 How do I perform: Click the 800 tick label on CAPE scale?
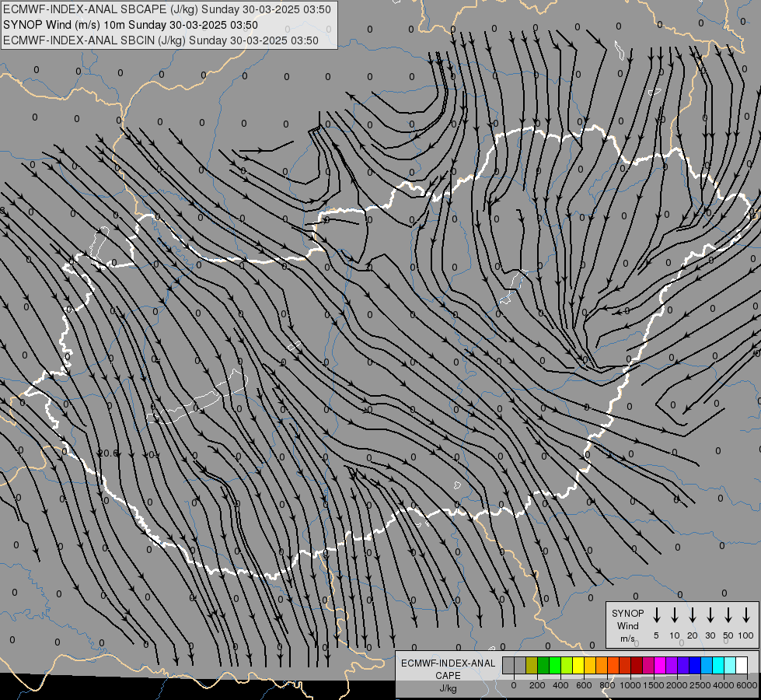(607, 685)
